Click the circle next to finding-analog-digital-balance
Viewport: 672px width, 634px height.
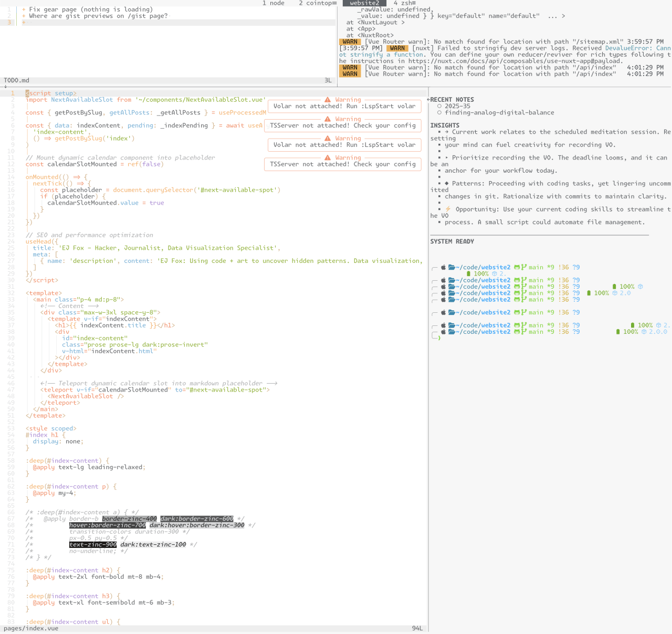pyautogui.click(x=439, y=112)
